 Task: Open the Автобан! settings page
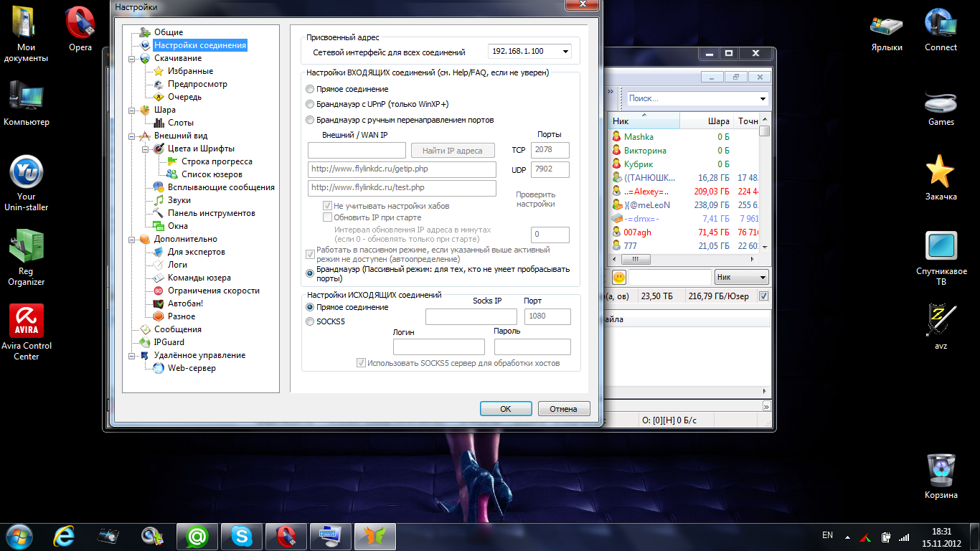pos(185,303)
